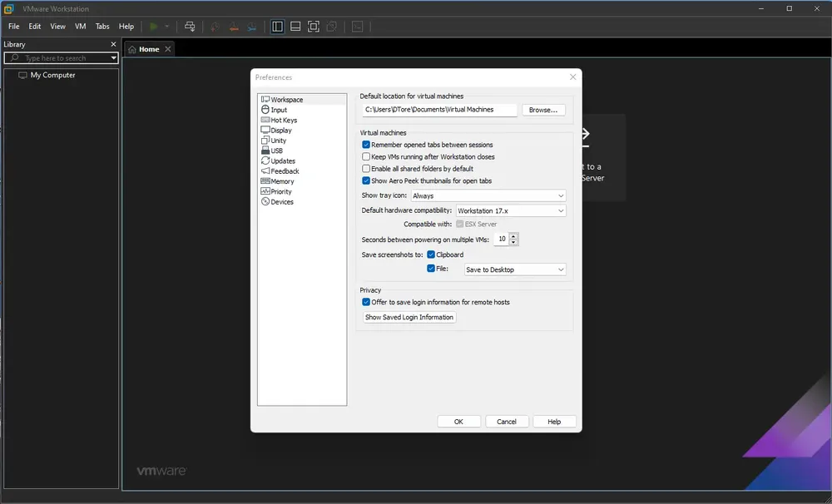The width and height of the screenshot is (832, 504).
Task: Select the Input category icon
Action: [x=265, y=109]
